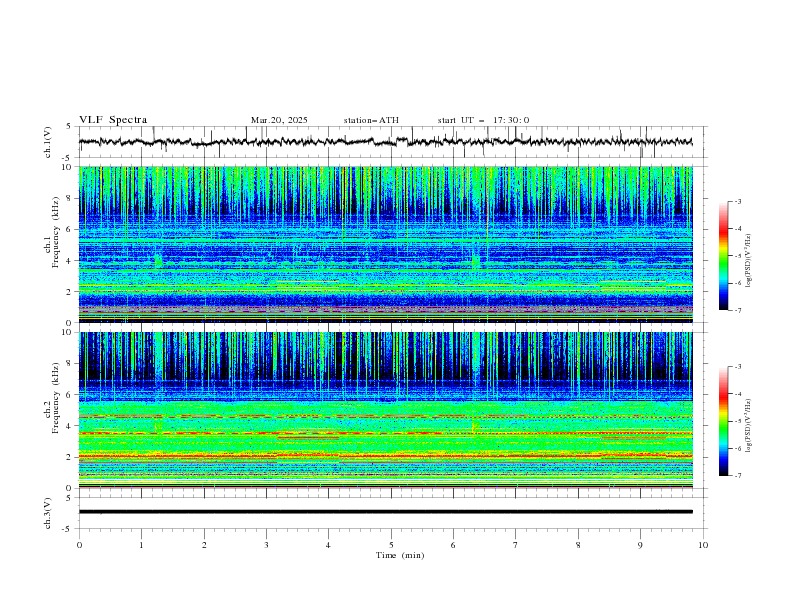Click the "-5" tick on ch.2 color bar
This screenshot has width=792, height=612.
(x=737, y=421)
